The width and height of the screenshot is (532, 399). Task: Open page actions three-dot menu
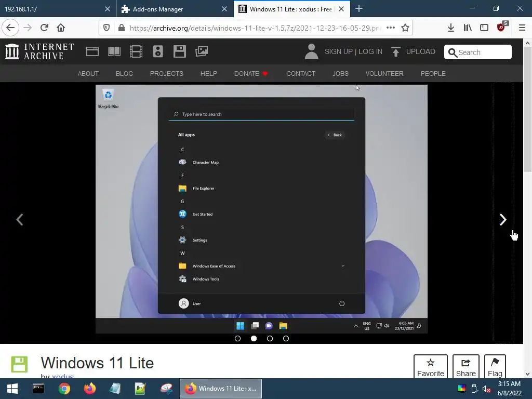coord(391,28)
